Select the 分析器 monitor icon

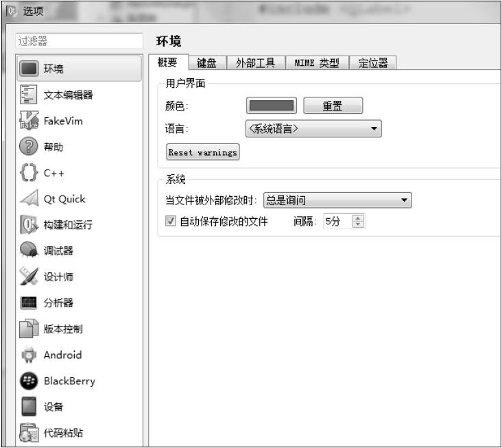[29, 303]
